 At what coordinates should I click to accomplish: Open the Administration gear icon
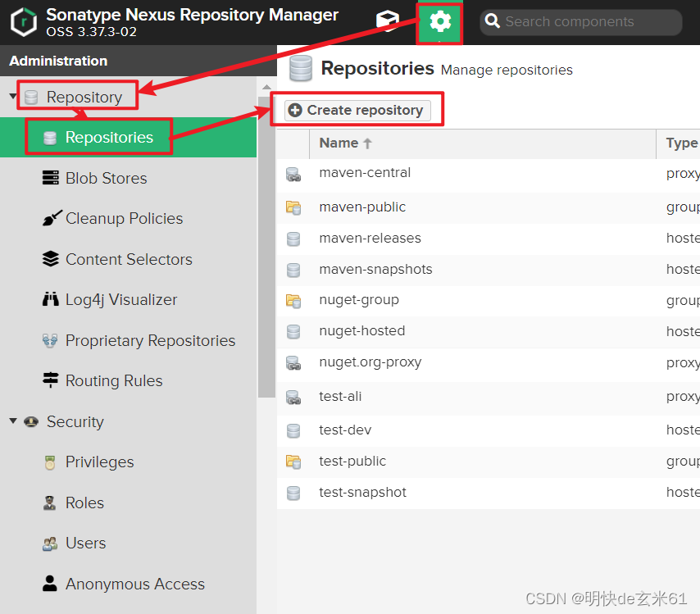[440, 21]
